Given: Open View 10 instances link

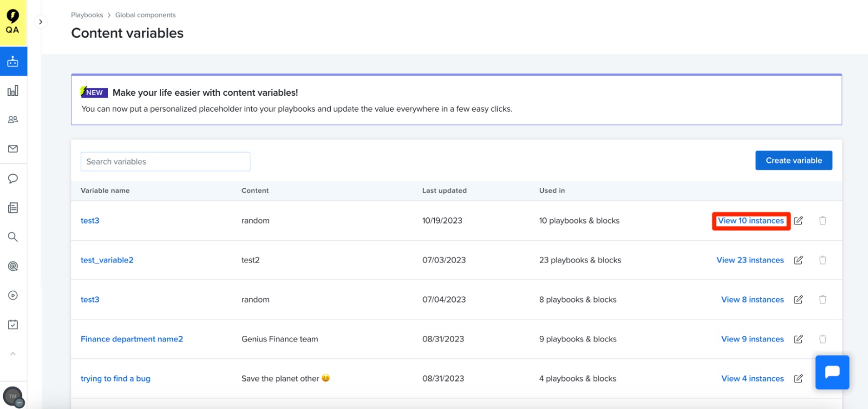Looking at the screenshot, I should (751, 221).
